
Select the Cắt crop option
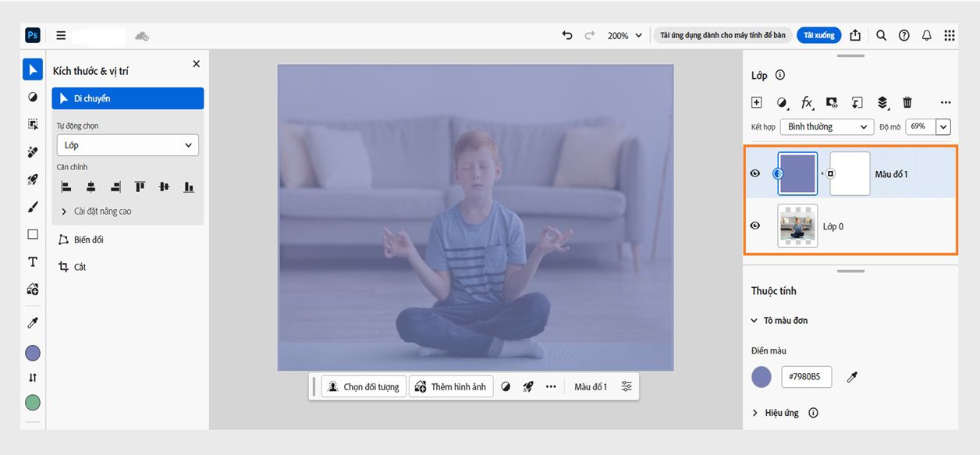tap(73, 267)
